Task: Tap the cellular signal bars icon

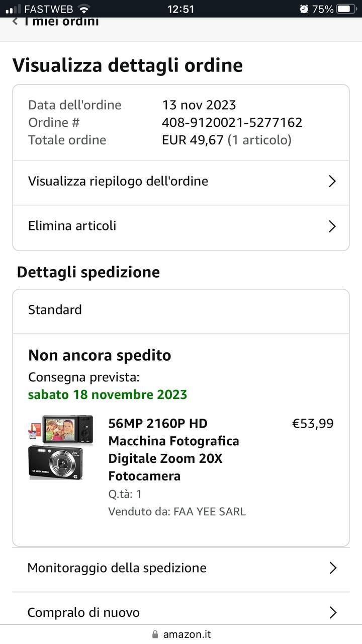Action: pyautogui.click(x=13, y=9)
